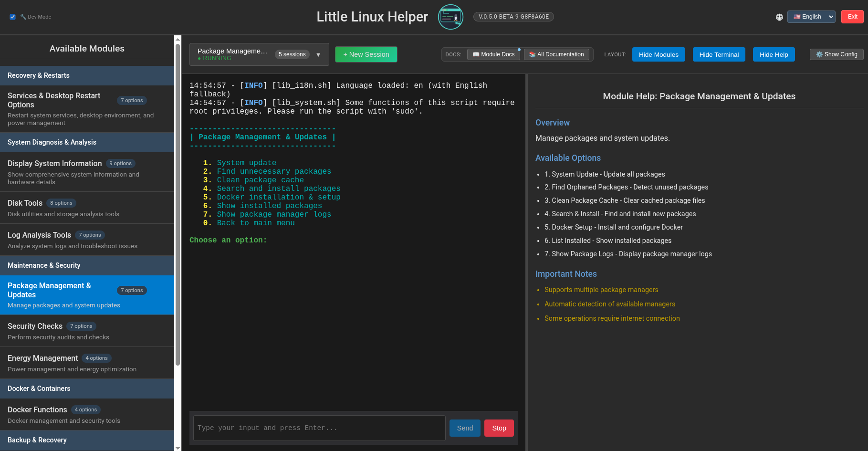
Task: Click terminal option 'Search and install packages'
Action: [279, 189]
